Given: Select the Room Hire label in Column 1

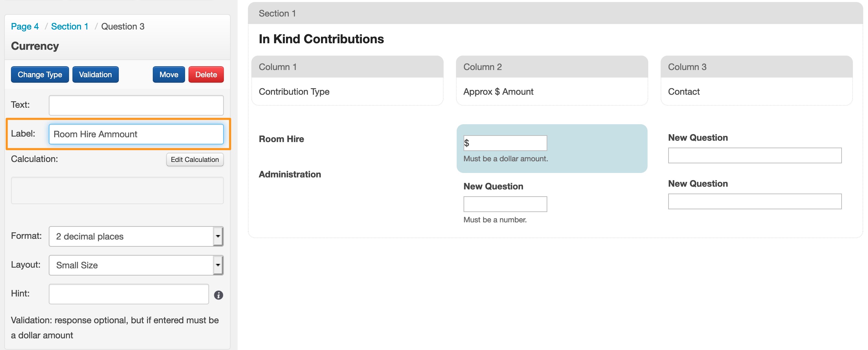Looking at the screenshot, I should point(281,139).
